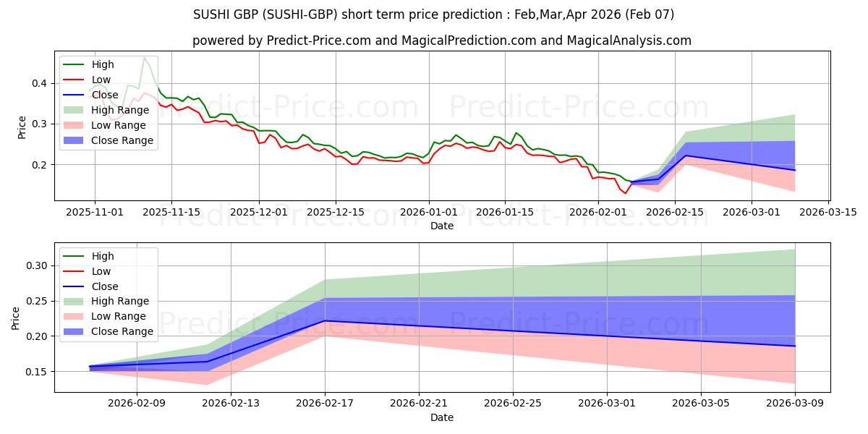
Task: Click the 2026-02-17 date tick on the bottom chart
Action: tap(325, 404)
